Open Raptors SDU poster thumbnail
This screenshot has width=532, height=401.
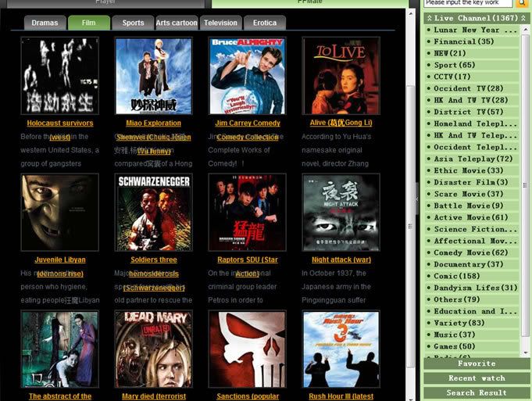coord(248,212)
